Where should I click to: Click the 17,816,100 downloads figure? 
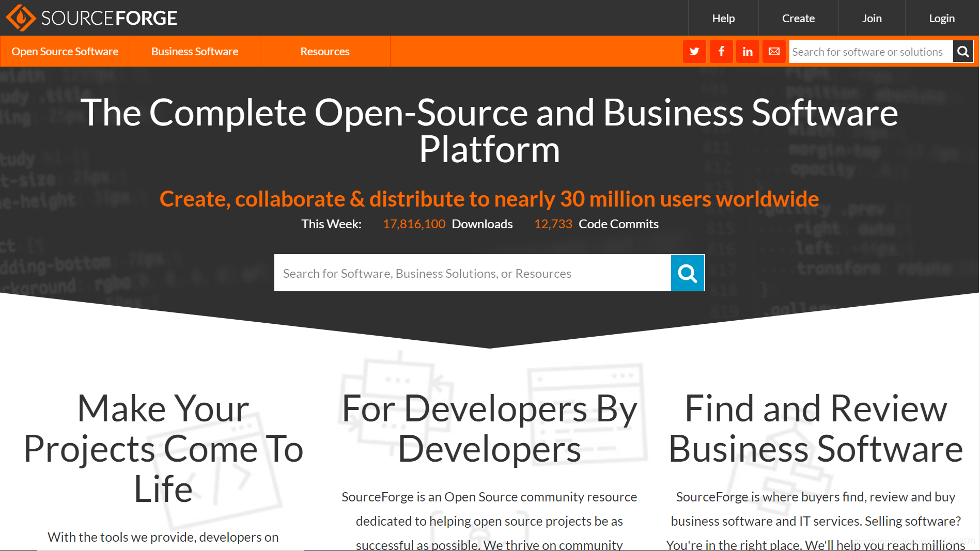pos(414,224)
